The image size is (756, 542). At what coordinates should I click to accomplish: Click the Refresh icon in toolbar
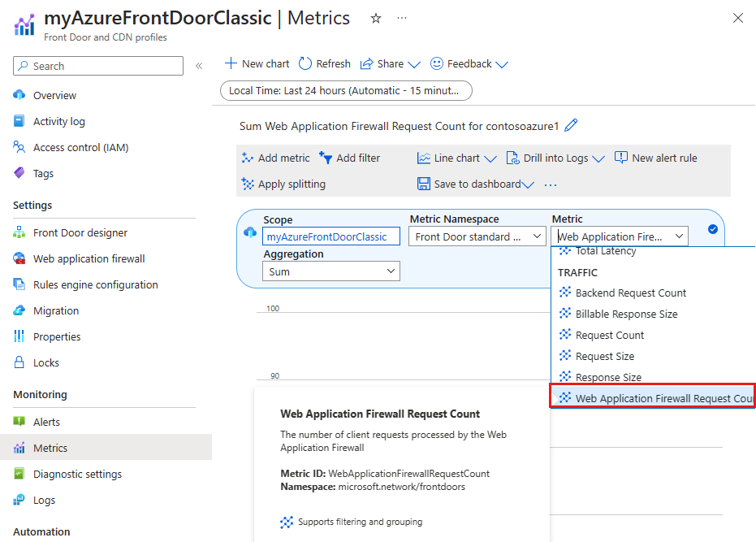click(305, 63)
